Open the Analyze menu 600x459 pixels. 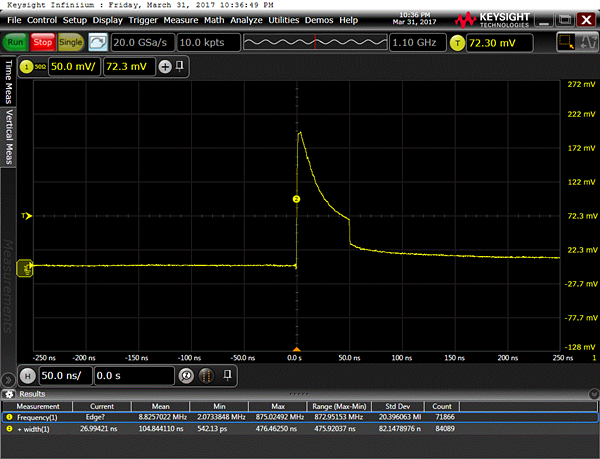tap(246, 20)
